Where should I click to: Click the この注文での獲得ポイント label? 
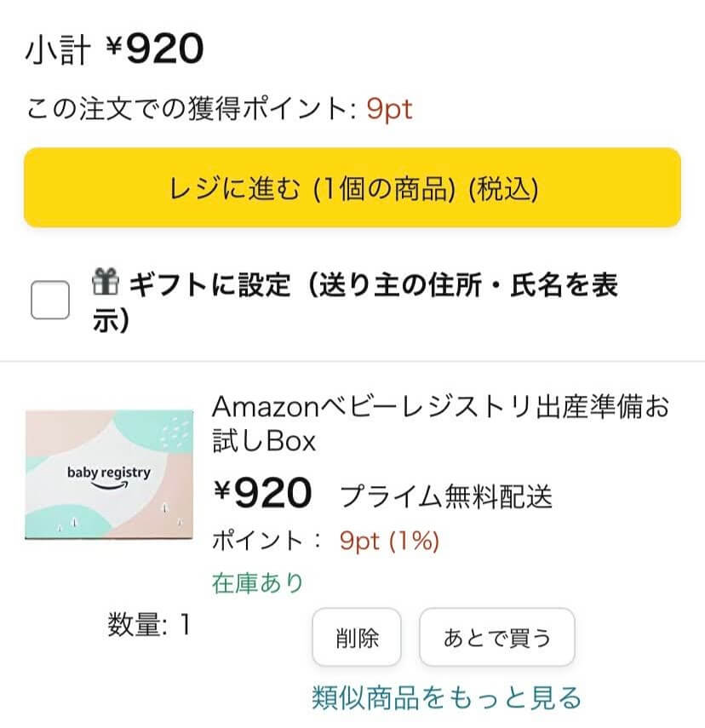[x=192, y=109]
